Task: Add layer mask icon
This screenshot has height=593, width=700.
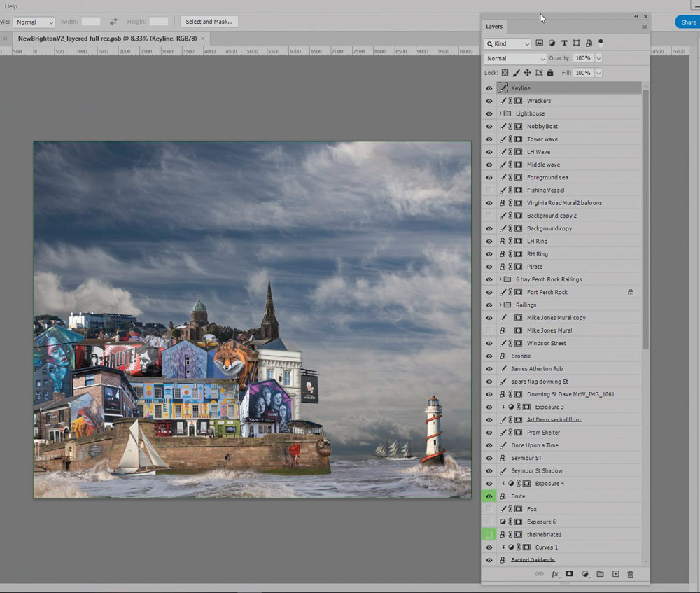Action: [569, 574]
